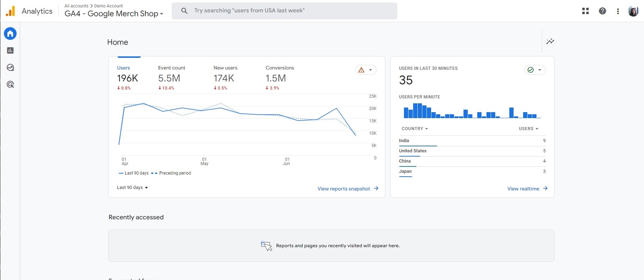This screenshot has width=644, height=280.
Task: Click the Last 90 days legend entry
Action: point(134,173)
